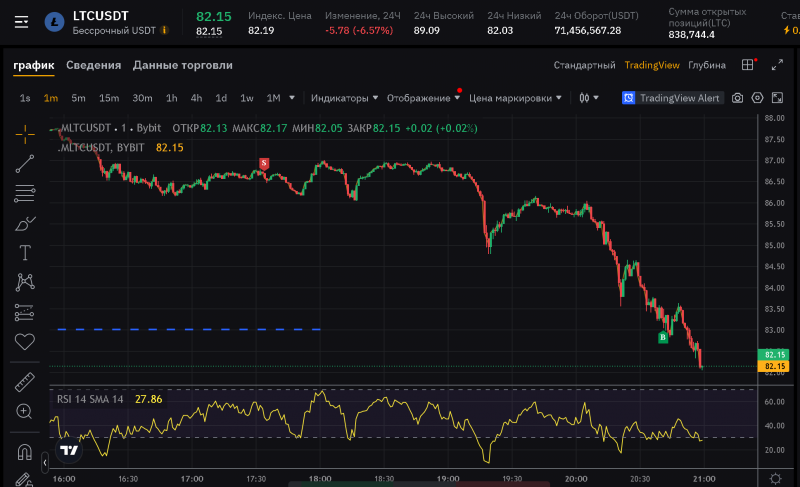
Task: Click the RSI 14 SMA 14 indicator label
Action: tap(90, 399)
